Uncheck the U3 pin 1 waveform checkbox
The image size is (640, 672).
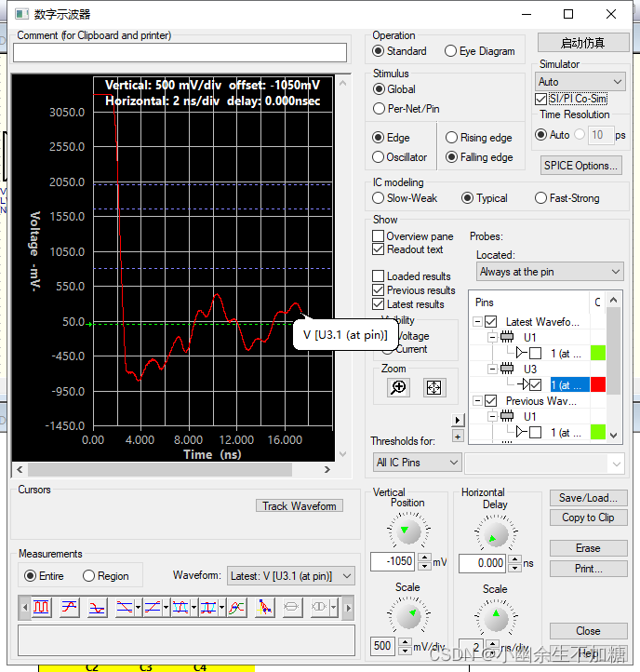[x=536, y=384]
